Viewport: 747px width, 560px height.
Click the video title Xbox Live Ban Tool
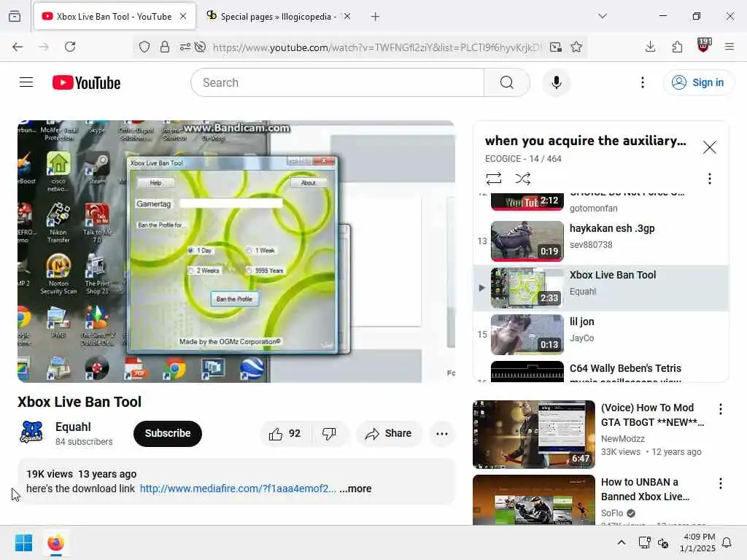coord(80,402)
